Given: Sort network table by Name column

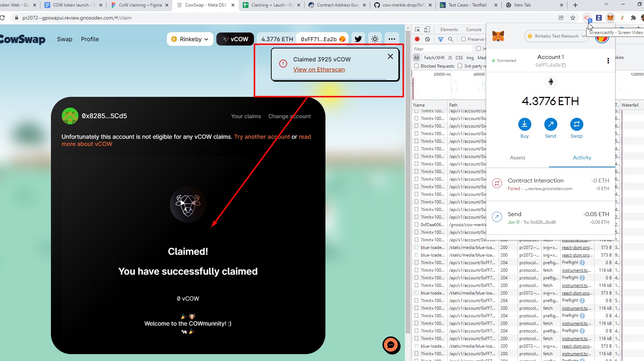Looking at the screenshot, I should tap(429, 105).
